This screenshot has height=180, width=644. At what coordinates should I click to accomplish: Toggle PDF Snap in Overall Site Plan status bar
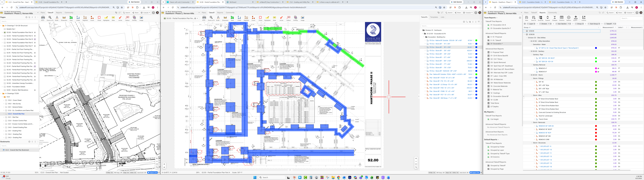118,173
